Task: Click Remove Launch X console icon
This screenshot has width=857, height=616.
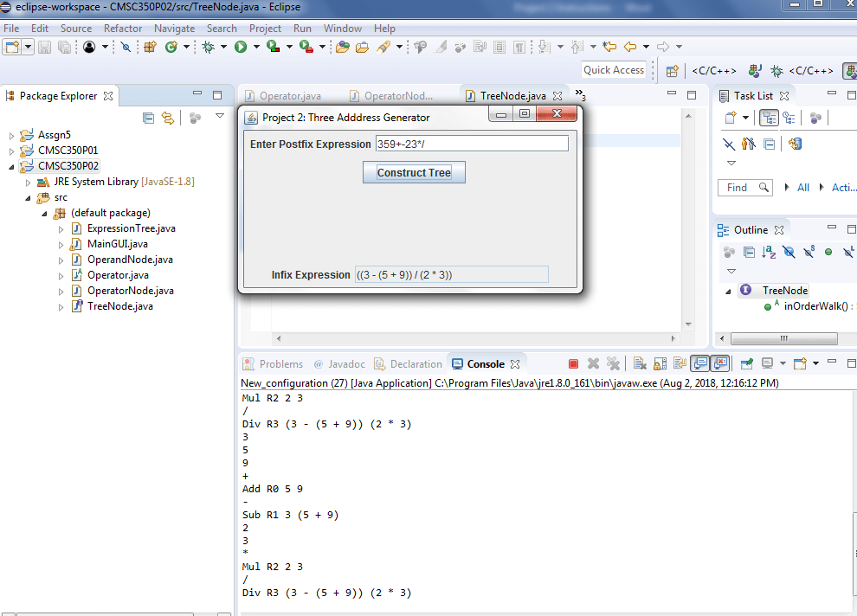Action: (x=593, y=363)
